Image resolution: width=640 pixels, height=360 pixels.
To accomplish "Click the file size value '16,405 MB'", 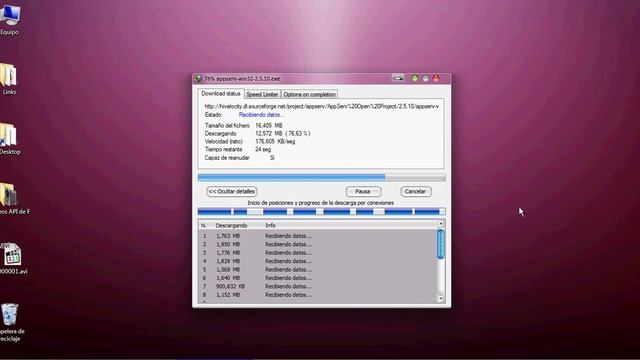I will tap(269, 125).
